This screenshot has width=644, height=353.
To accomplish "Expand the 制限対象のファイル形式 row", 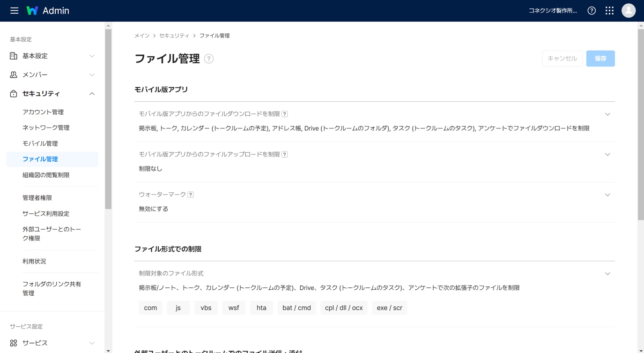I will pos(607,273).
